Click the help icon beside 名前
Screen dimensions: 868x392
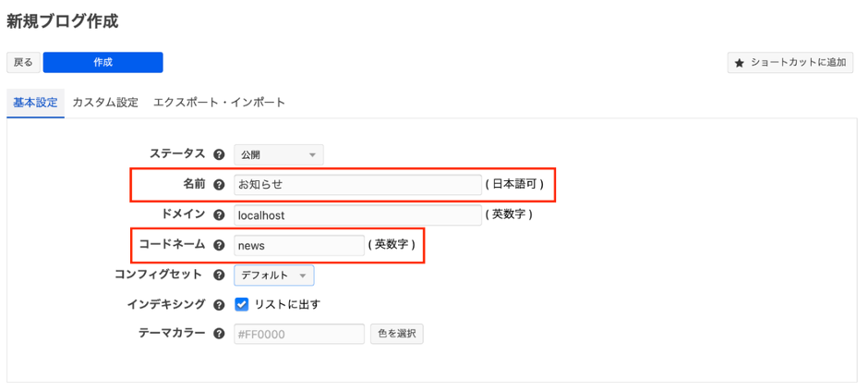(219, 185)
